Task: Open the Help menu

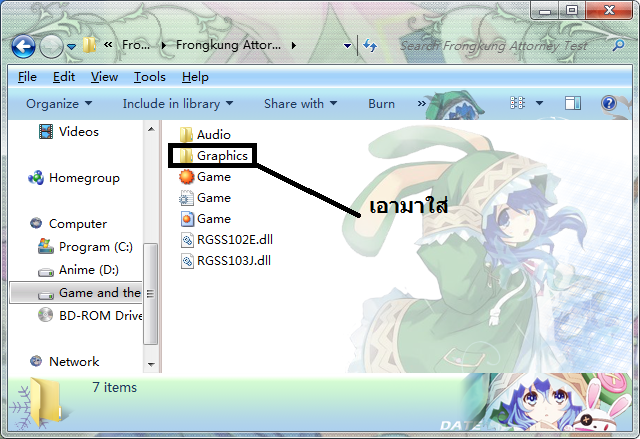Action: 195,77
